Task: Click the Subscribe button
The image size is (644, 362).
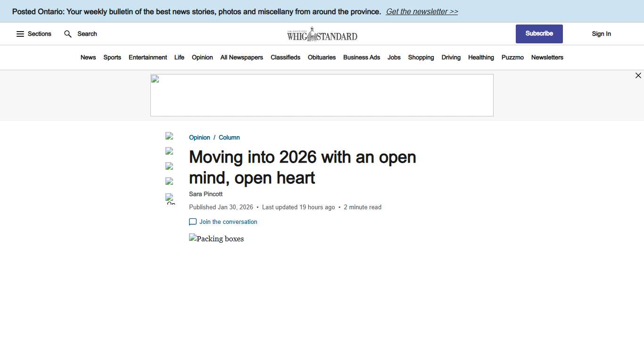Action: 539,33
